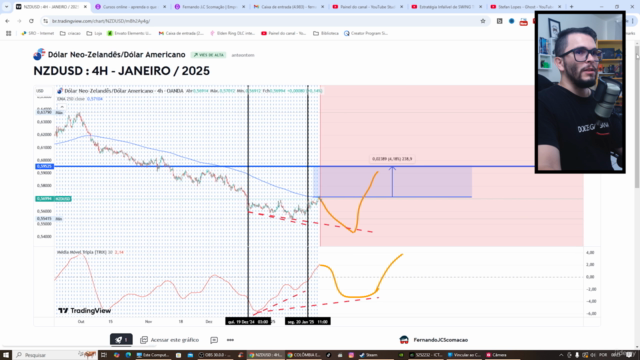
Task: Open 'Envato Elements' bookmark
Action: click(129, 33)
